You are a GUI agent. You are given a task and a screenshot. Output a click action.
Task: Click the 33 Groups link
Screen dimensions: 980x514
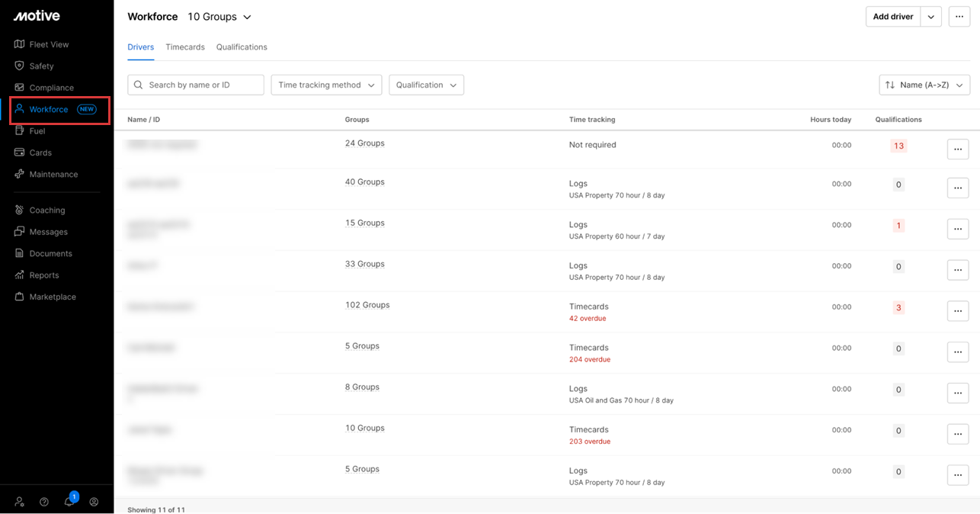[365, 264]
